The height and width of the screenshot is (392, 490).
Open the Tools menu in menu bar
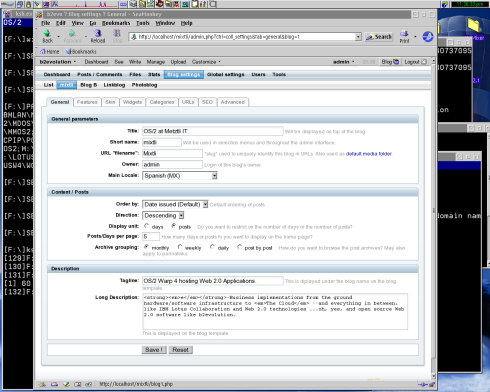click(143, 23)
